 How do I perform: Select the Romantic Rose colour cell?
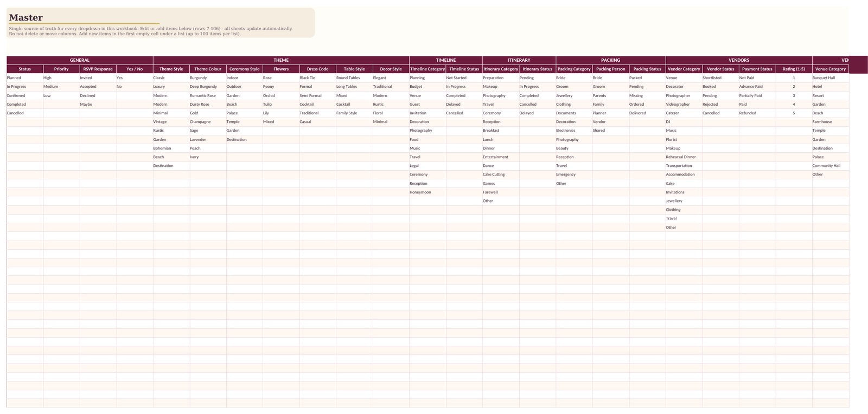pos(208,96)
